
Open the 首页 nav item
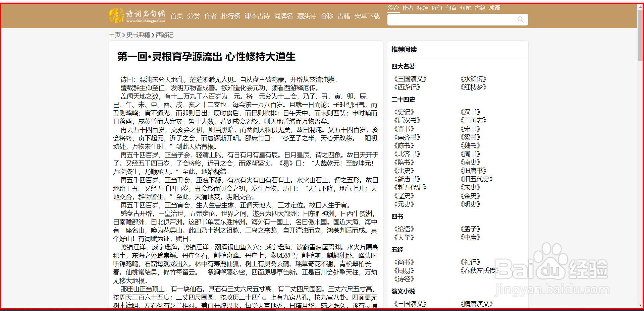click(x=177, y=16)
